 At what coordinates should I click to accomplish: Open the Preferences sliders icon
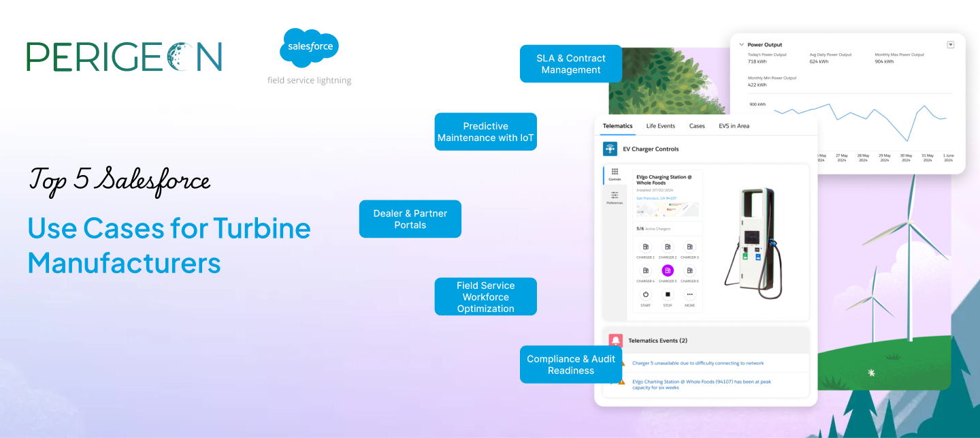(615, 195)
